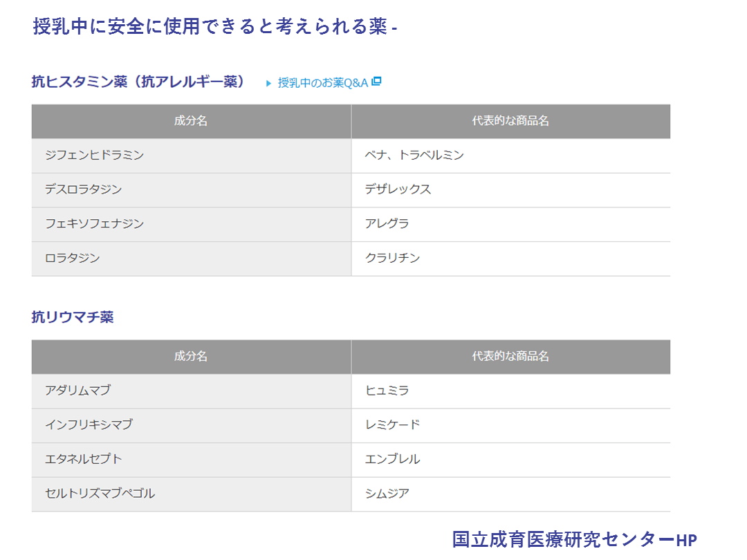Select the デスロラタジン ingredient cell
747x560 pixels.
[x=83, y=189]
